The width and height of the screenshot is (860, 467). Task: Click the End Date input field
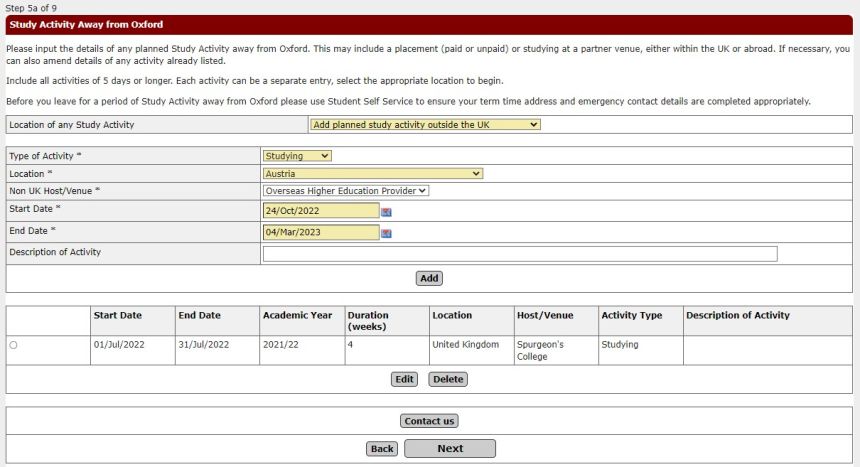(320, 233)
